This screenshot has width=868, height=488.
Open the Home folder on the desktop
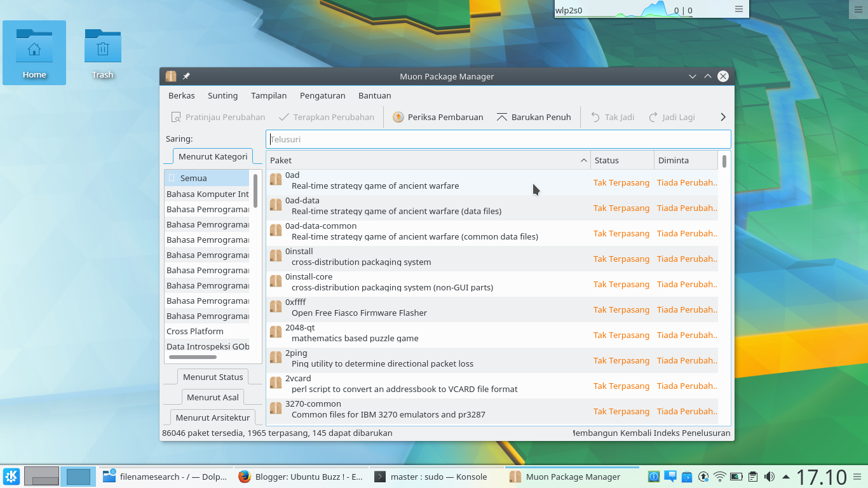pyautogui.click(x=34, y=53)
